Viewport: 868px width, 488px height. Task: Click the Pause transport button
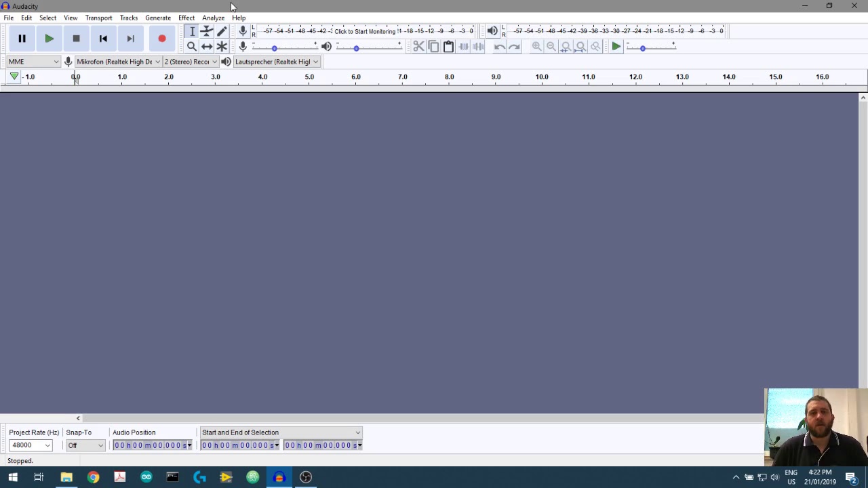[22, 39]
